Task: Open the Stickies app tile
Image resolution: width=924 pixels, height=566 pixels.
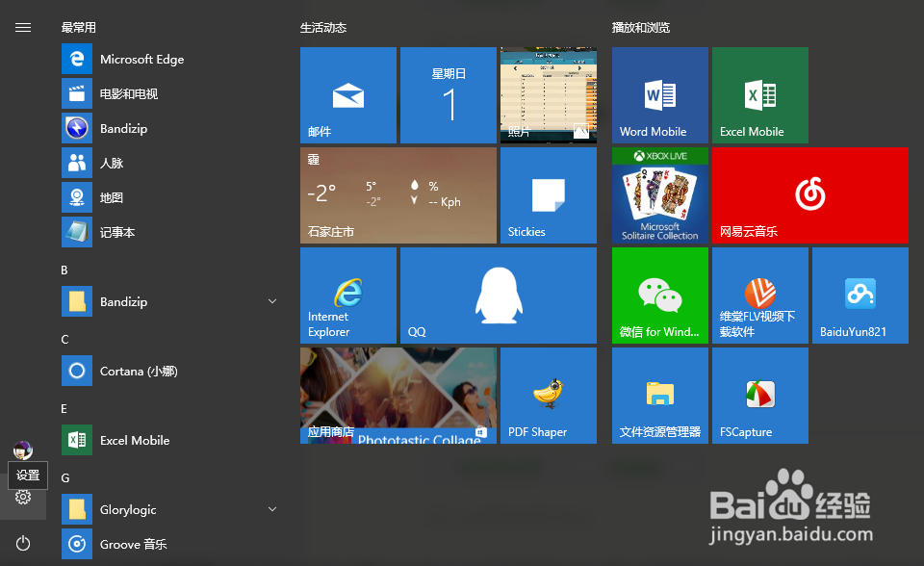Action: 548,195
